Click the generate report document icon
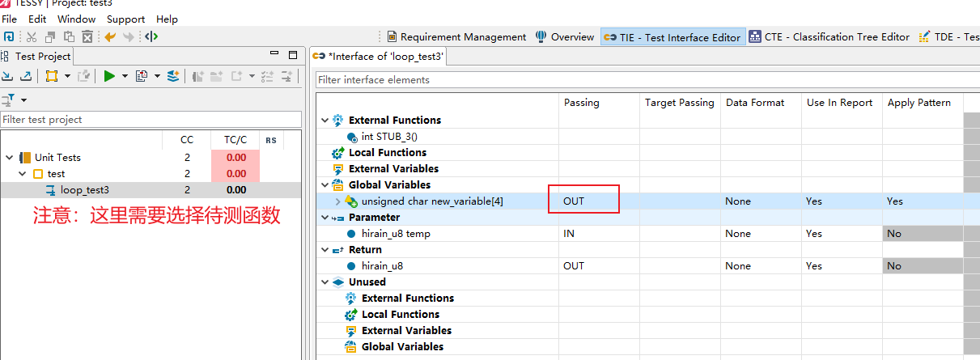 [x=142, y=76]
